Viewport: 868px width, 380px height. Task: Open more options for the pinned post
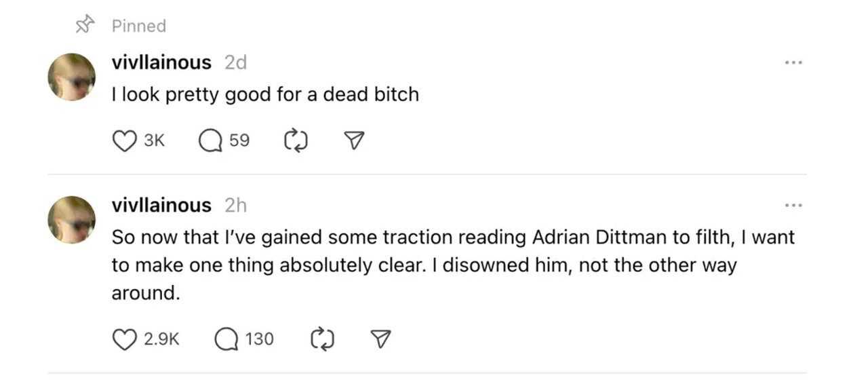click(793, 62)
